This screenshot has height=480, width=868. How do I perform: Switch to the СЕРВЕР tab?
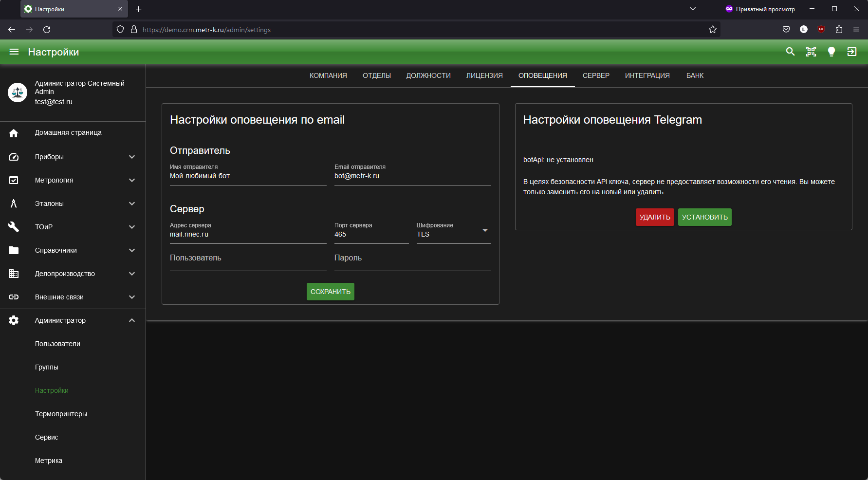[x=596, y=75]
